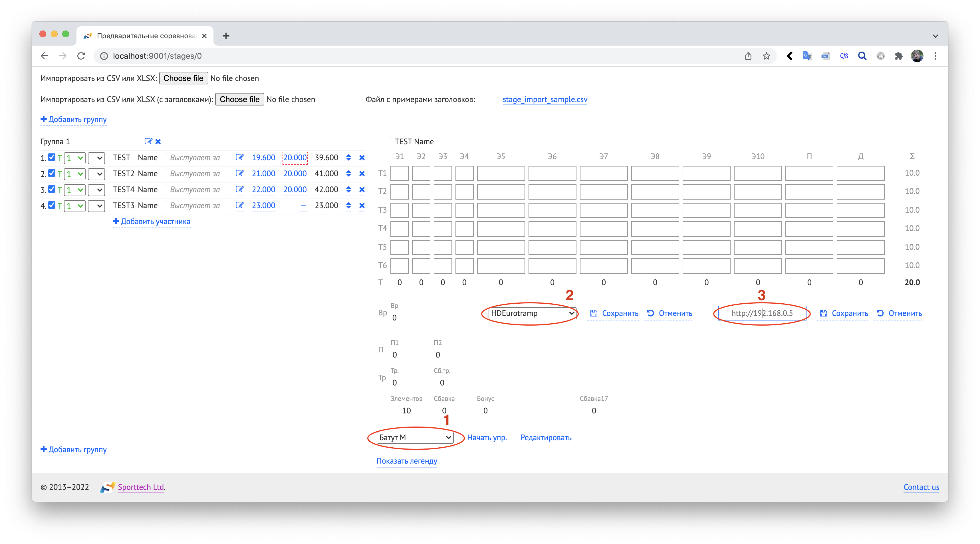
Task: Toggle checkbox for participant 4
Action: [52, 205]
